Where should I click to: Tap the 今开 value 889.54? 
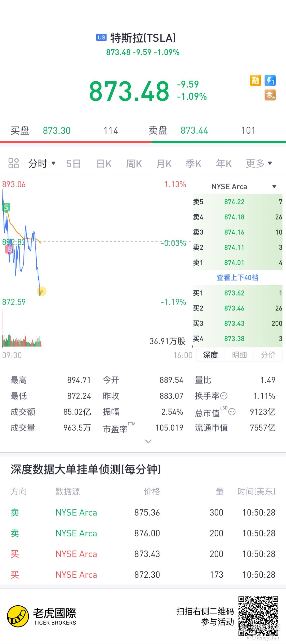pos(171,380)
